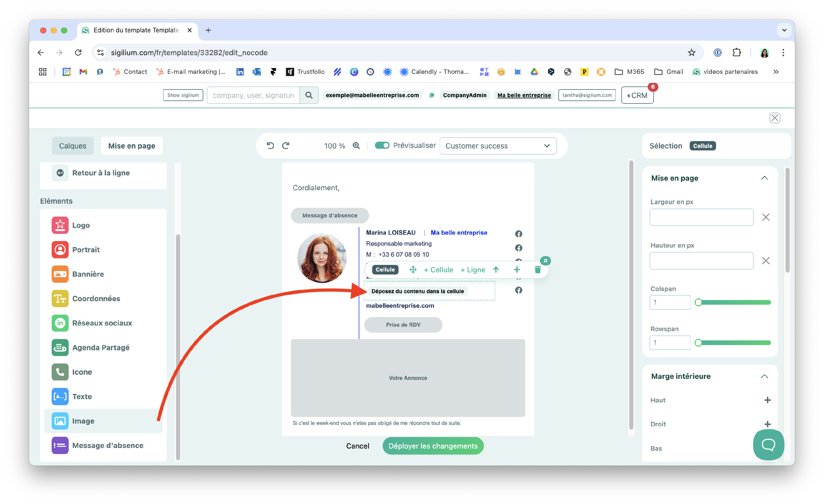This screenshot has height=504, width=824.
Task: Switch to the Calques tab
Action: point(73,146)
